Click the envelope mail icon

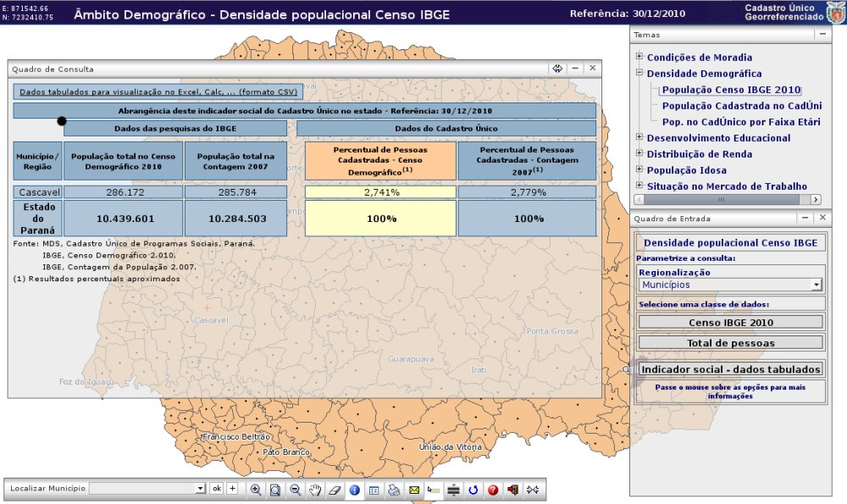(x=414, y=490)
